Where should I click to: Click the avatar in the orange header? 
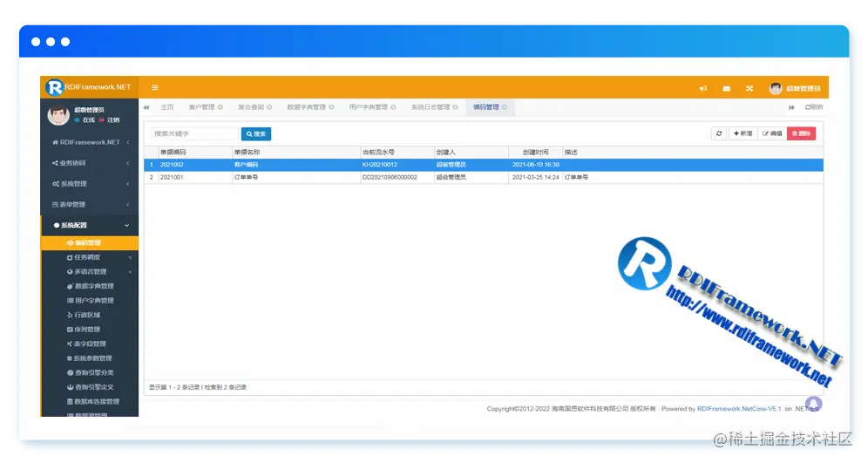click(776, 88)
